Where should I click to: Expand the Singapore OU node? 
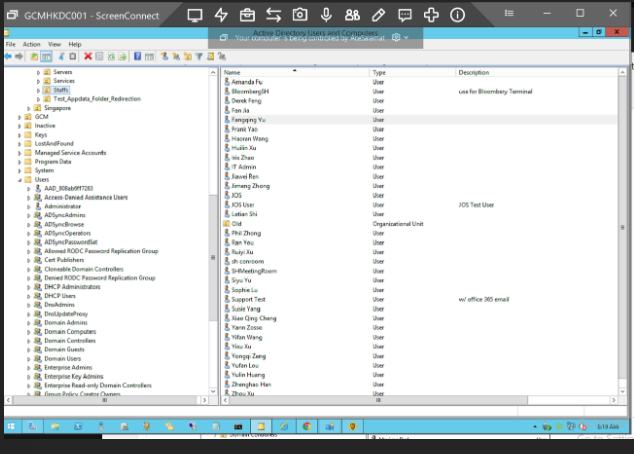(x=29, y=108)
